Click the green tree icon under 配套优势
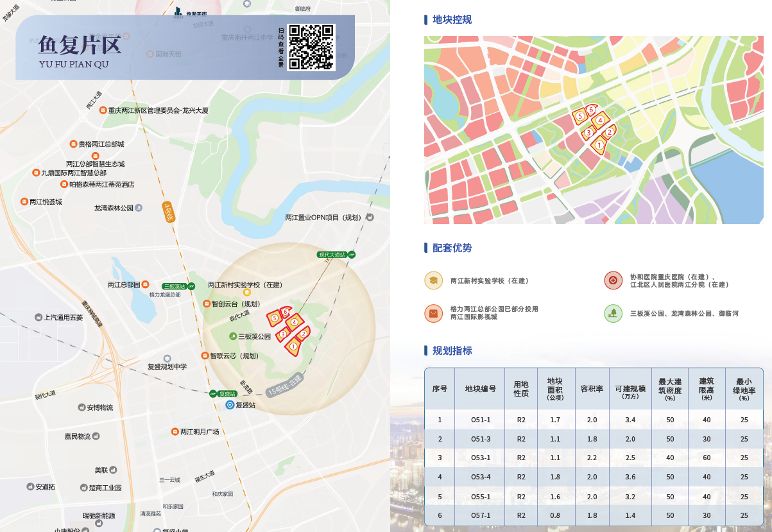772x532 pixels. click(613, 313)
